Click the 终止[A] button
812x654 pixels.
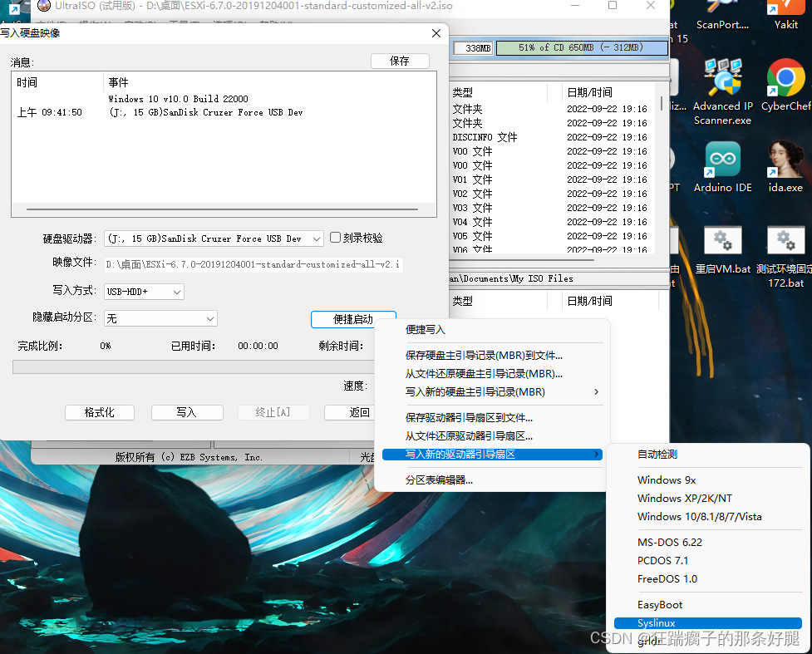point(273,413)
